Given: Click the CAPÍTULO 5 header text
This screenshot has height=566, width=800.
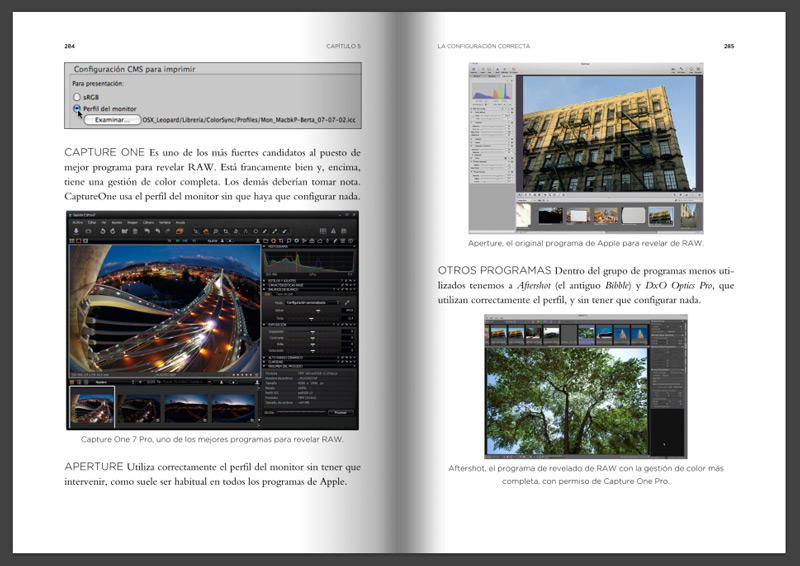Looking at the screenshot, I should click(x=343, y=46).
